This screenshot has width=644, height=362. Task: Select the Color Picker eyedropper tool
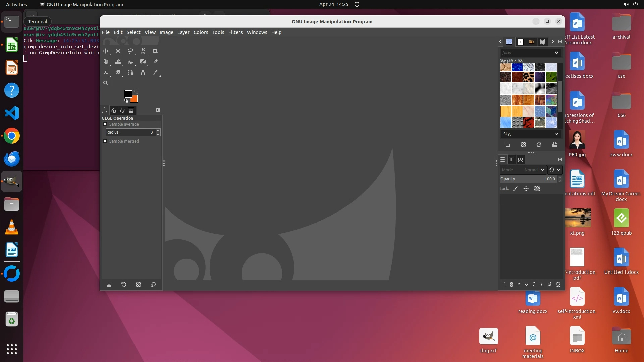(155, 72)
